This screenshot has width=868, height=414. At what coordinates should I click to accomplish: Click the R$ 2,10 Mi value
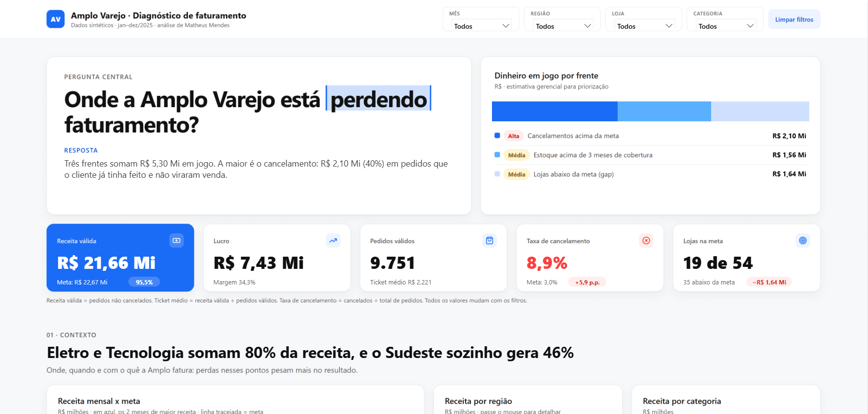(x=789, y=136)
